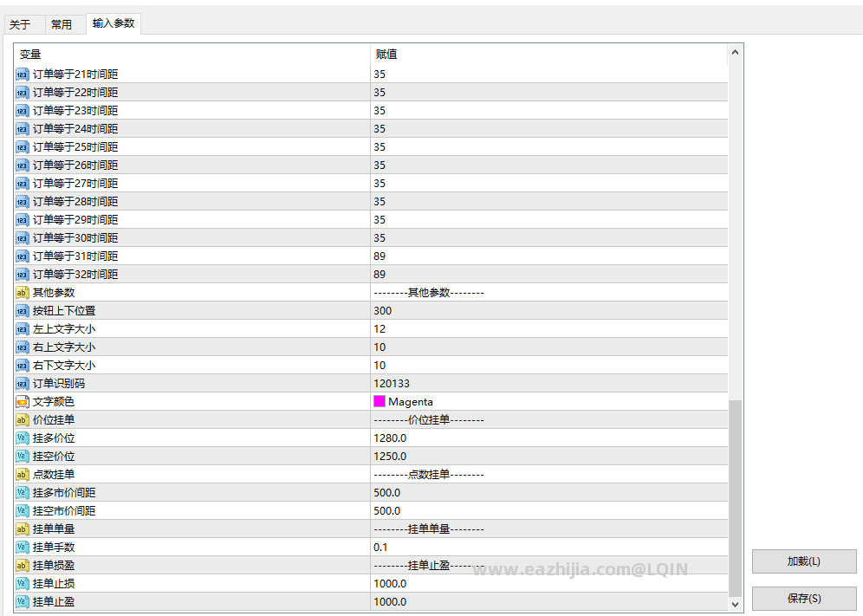Viewport: 863px width, 616px height.
Task: Click integer icon beside 订单等于28时间距
Action: pos(22,202)
